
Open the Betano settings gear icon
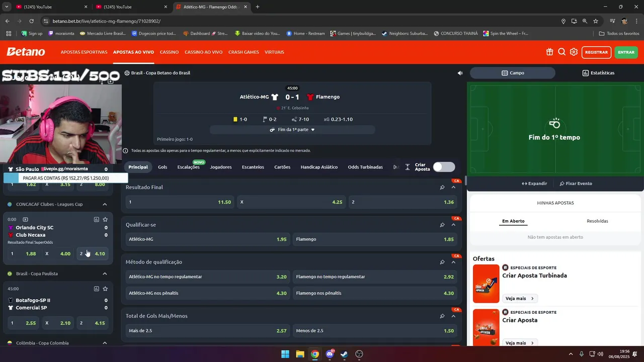[574, 52]
